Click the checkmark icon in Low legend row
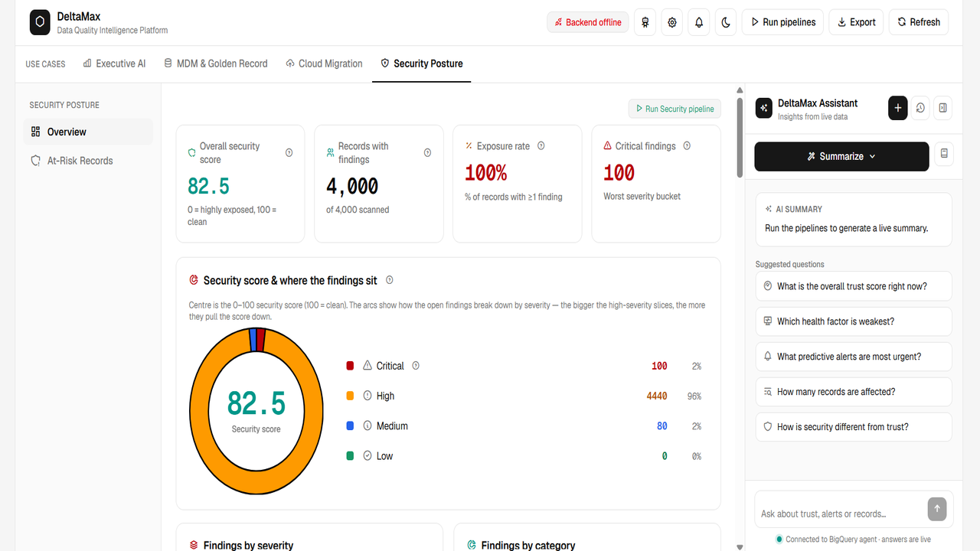 pyautogui.click(x=367, y=455)
